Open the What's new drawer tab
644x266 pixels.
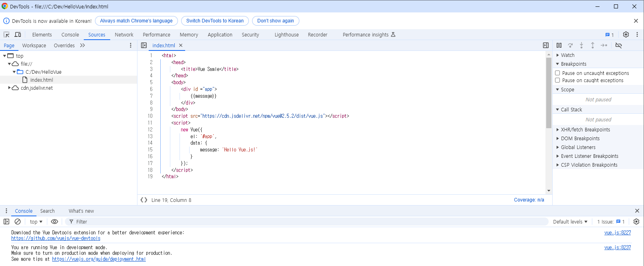(81, 211)
